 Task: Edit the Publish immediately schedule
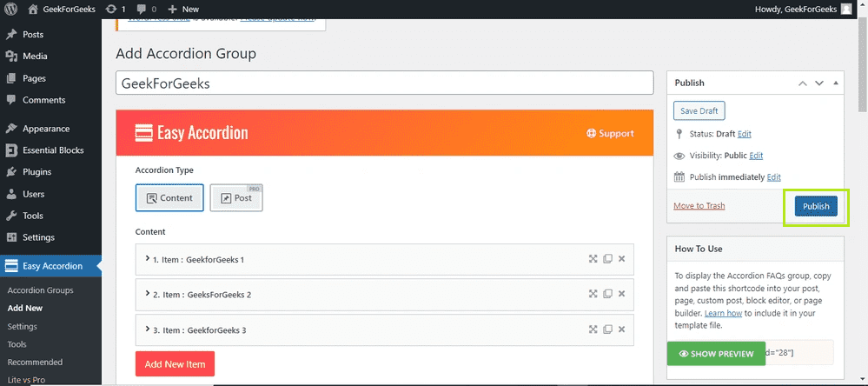coord(774,177)
